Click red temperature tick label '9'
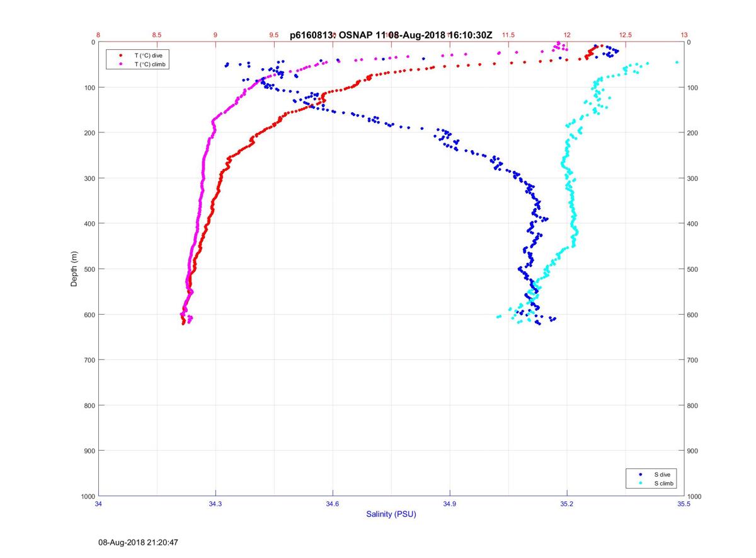This screenshot has height=558, width=756. (x=215, y=35)
